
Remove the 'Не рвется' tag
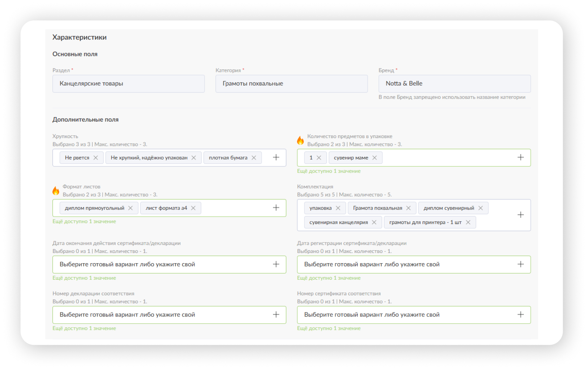[x=96, y=158]
